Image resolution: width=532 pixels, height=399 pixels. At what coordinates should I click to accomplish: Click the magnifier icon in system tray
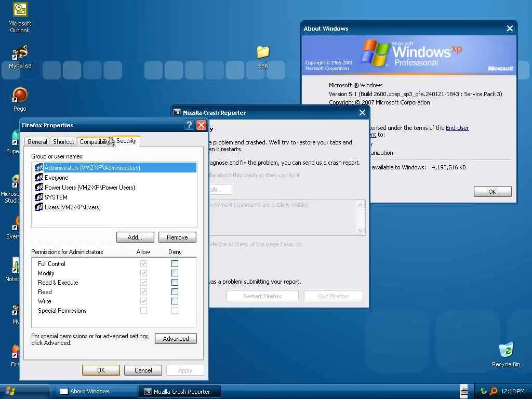coord(494,391)
